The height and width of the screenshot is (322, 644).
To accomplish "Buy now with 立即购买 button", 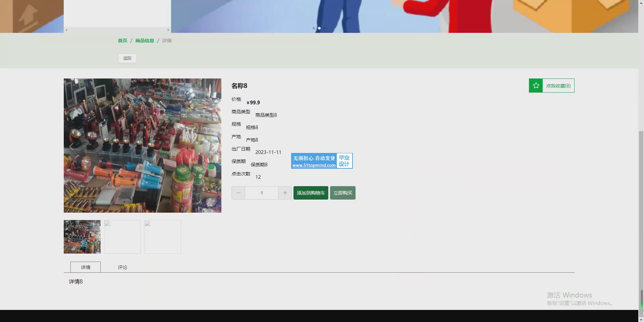I will (343, 193).
